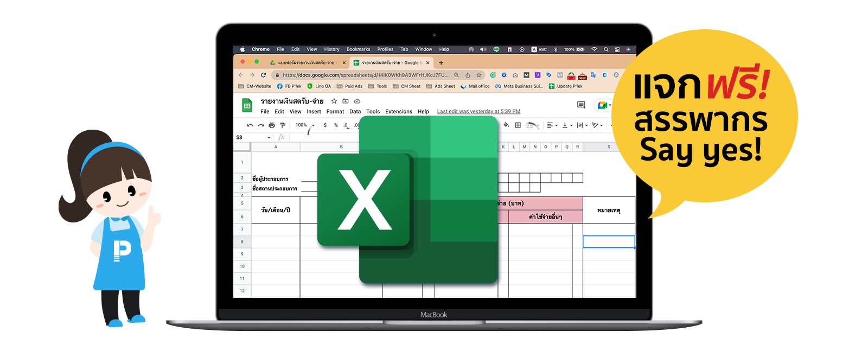The width and height of the screenshot is (868, 357).
Task: Open a new browser tab
Action: (441, 62)
